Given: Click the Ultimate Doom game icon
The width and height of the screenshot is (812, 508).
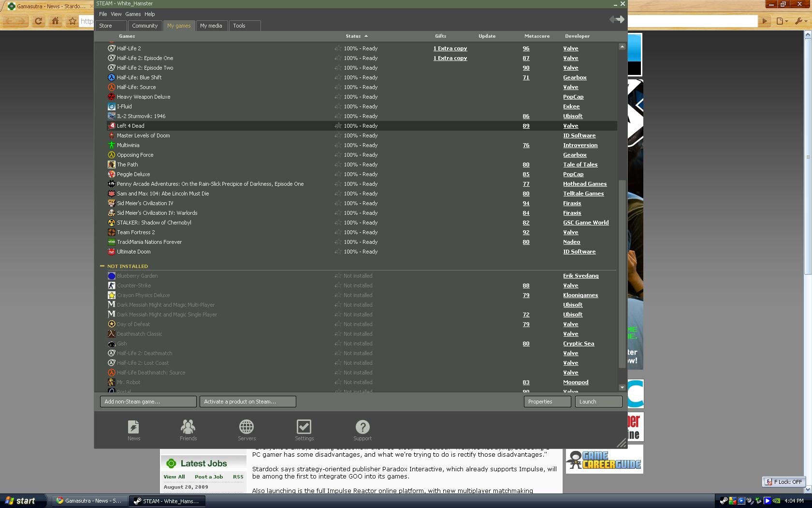Looking at the screenshot, I should pos(112,252).
